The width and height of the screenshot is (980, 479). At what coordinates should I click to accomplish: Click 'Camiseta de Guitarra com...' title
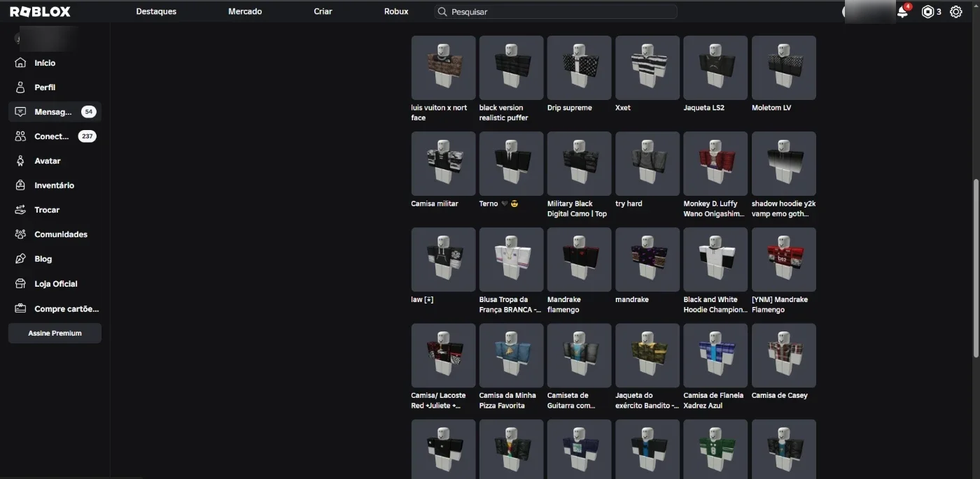pos(572,400)
